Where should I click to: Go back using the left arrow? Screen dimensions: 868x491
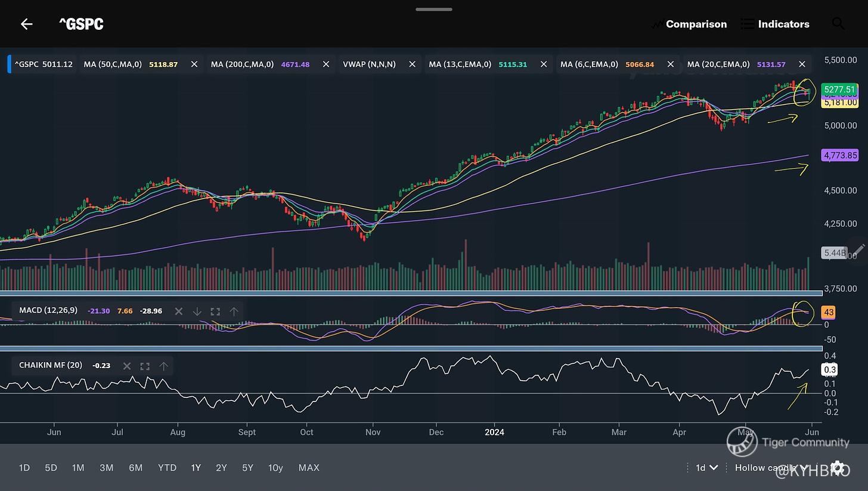point(26,24)
